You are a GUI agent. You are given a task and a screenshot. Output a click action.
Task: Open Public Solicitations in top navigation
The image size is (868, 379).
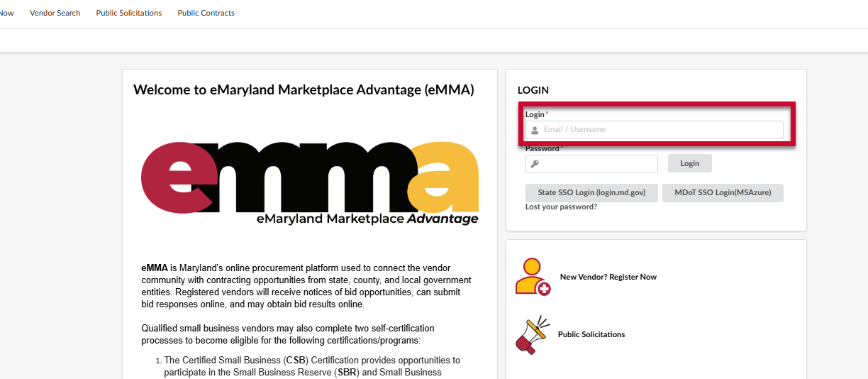(x=129, y=13)
